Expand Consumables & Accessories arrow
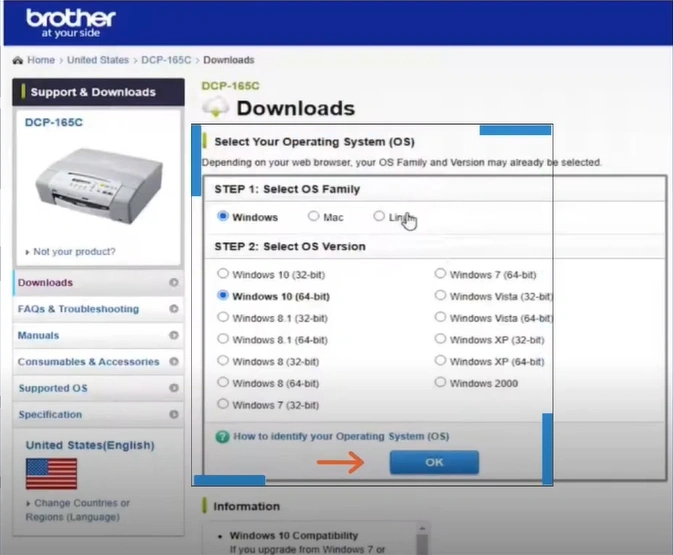The image size is (673, 555). tap(174, 362)
